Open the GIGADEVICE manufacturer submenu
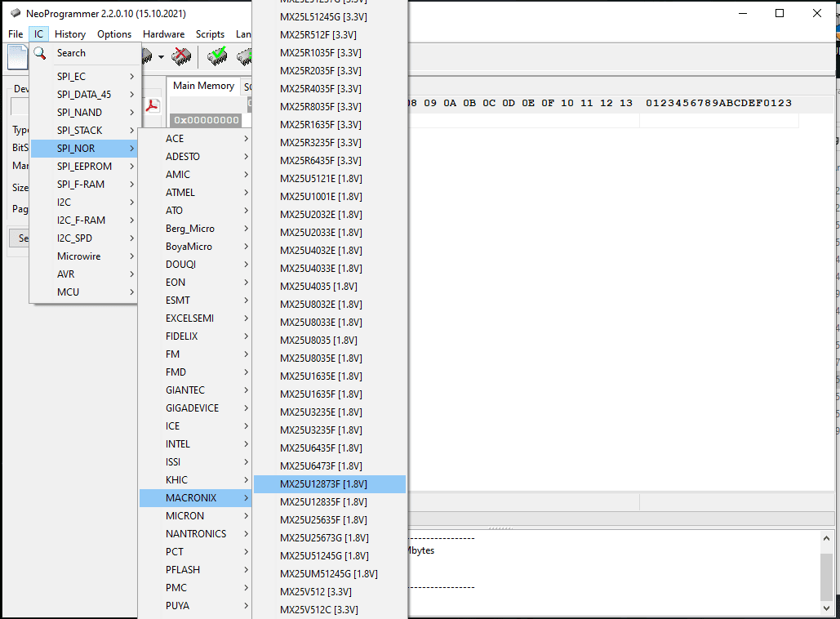 coord(196,407)
